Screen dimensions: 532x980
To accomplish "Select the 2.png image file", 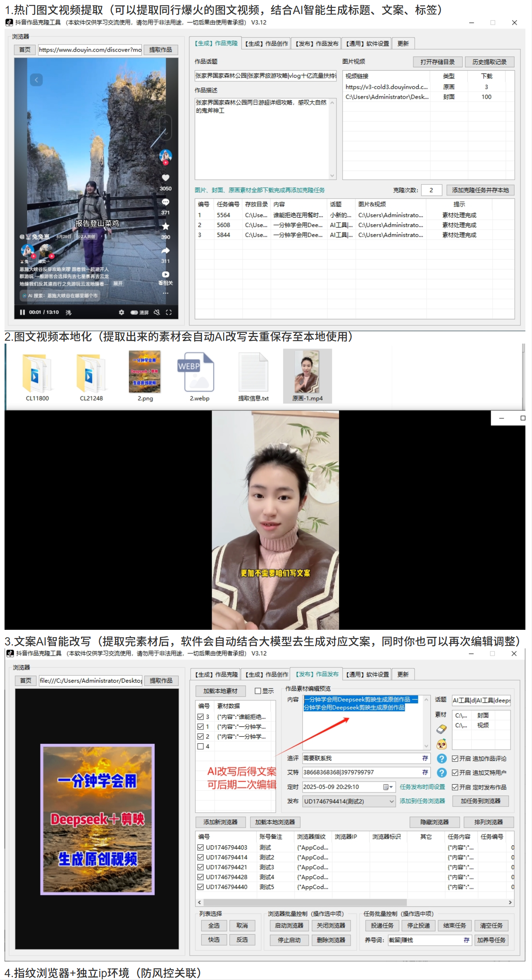I will [x=145, y=377].
